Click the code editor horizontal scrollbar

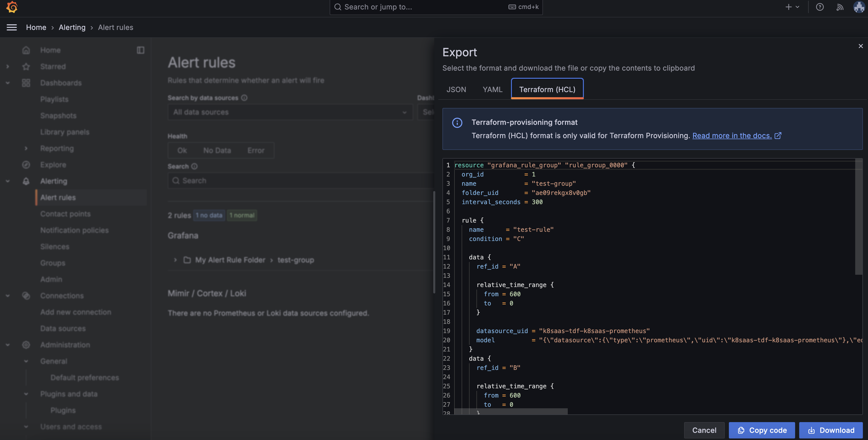coord(511,411)
